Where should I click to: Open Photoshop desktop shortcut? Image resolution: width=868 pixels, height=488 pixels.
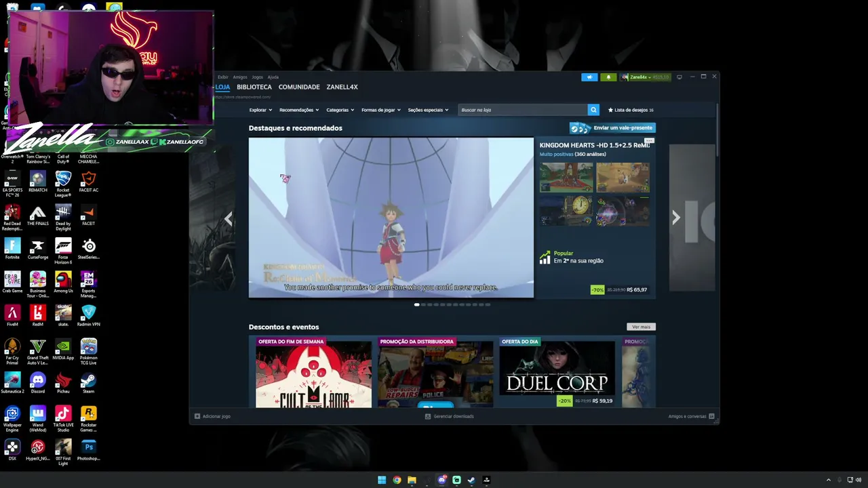pyautogui.click(x=89, y=450)
